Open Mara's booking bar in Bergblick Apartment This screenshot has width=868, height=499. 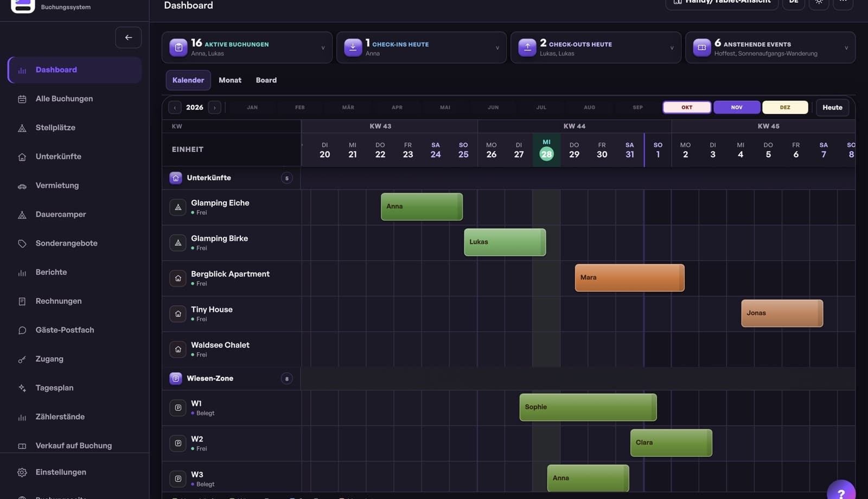coord(629,278)
